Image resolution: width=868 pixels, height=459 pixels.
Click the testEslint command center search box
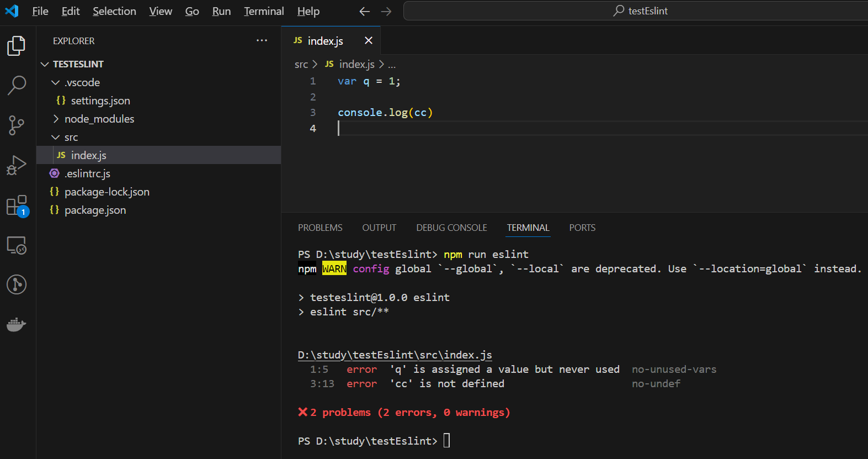[640, 11]
